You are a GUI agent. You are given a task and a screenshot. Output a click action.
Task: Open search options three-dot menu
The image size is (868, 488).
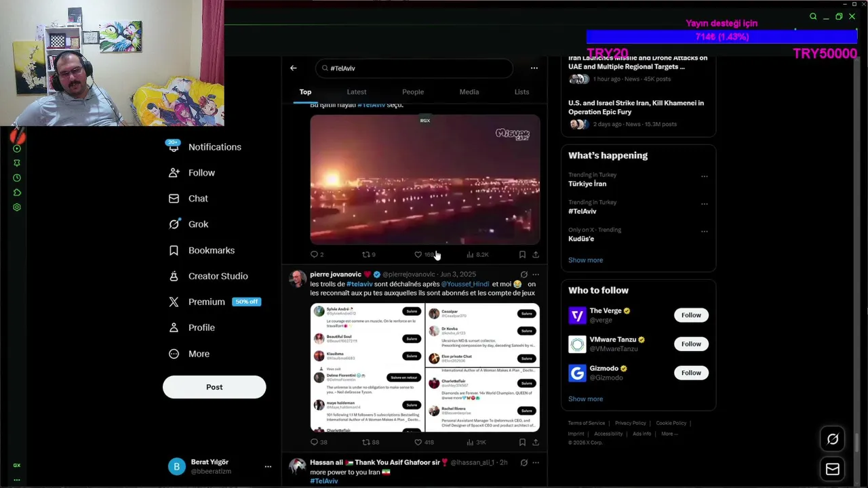pyautogui.click(x=534, y=68)
